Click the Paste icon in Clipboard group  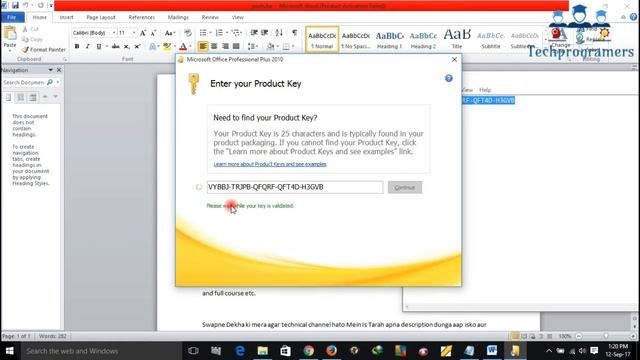click(10, 33)
